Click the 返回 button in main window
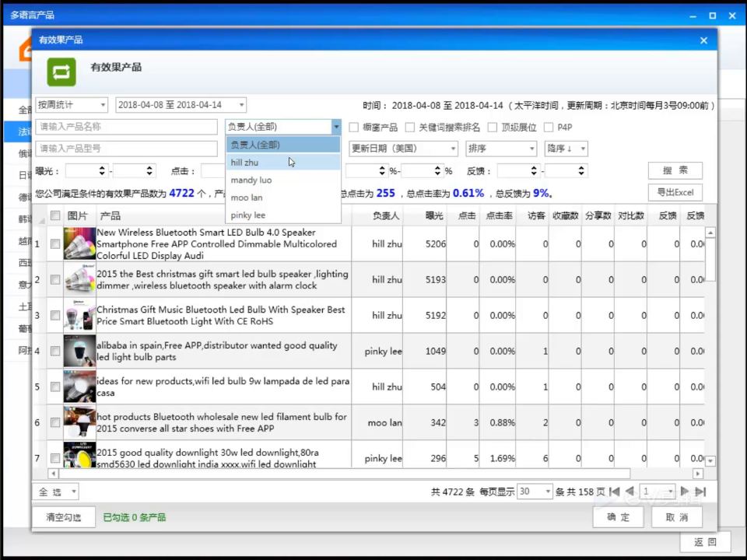 pyautogui.click(x=705, y=542)
